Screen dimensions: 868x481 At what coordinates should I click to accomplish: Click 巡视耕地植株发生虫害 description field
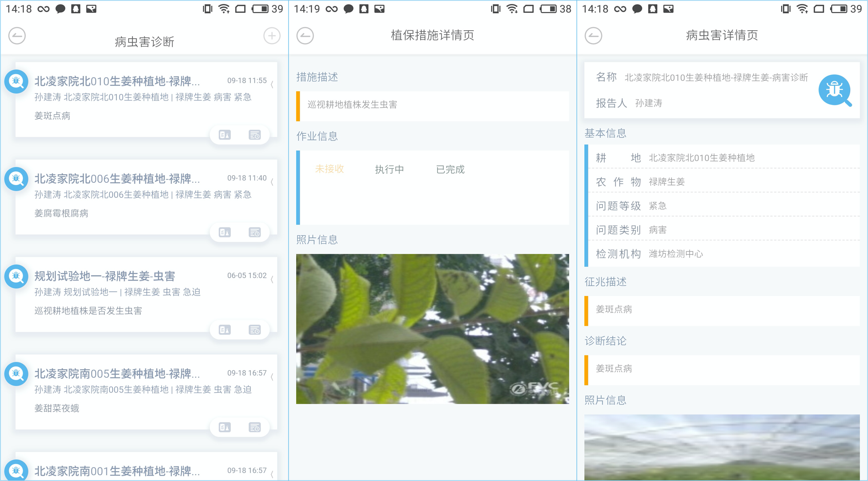point(433,106)
